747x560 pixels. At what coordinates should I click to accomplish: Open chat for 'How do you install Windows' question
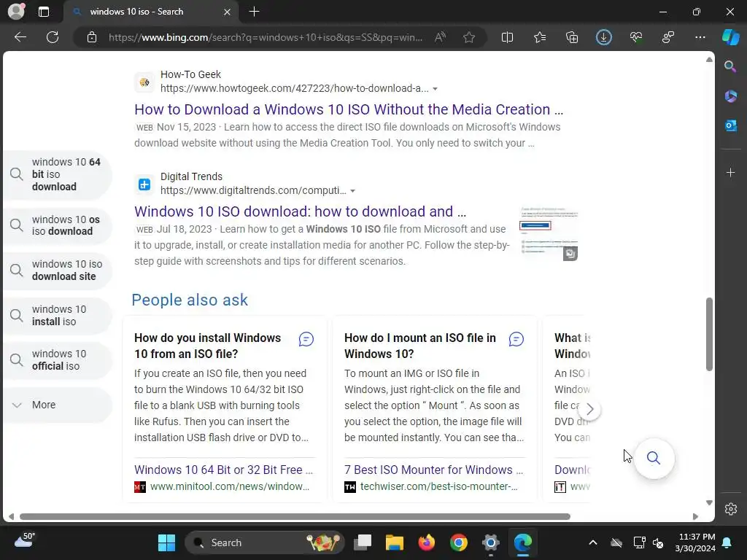tap(306, 339)
